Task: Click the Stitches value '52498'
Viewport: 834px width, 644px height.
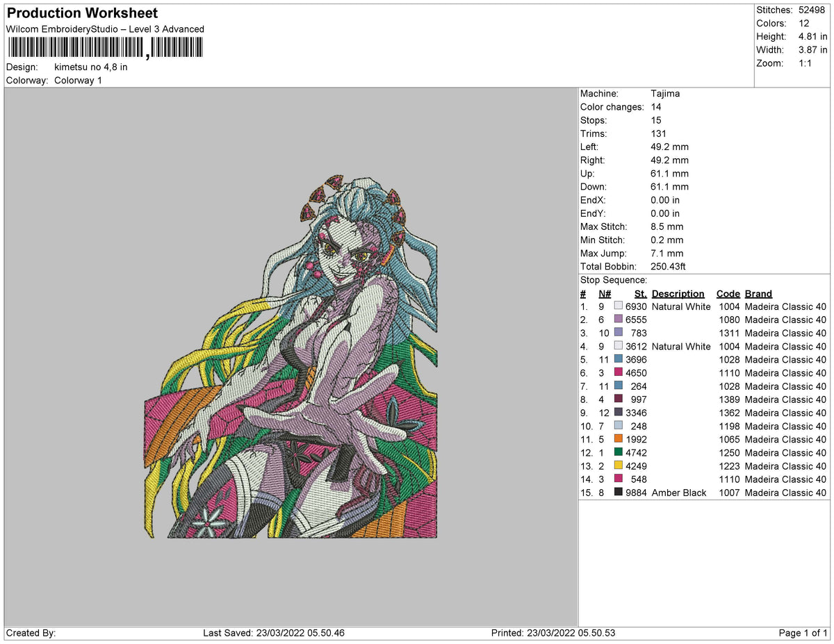Action: tap(813, 10)
